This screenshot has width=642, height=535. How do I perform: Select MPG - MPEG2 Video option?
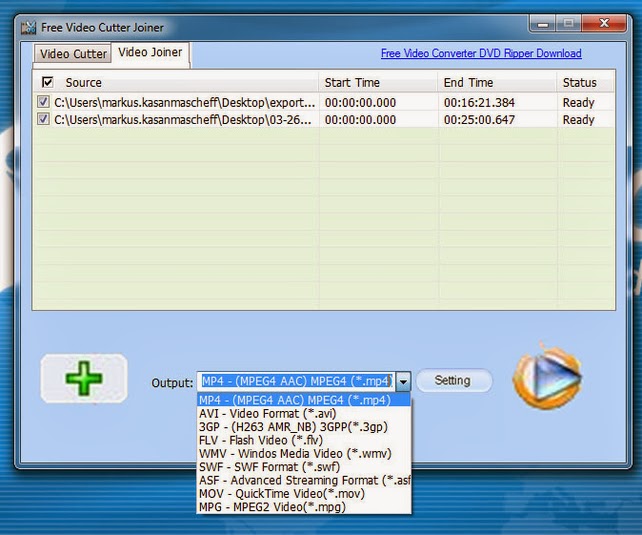click(304, 507)
